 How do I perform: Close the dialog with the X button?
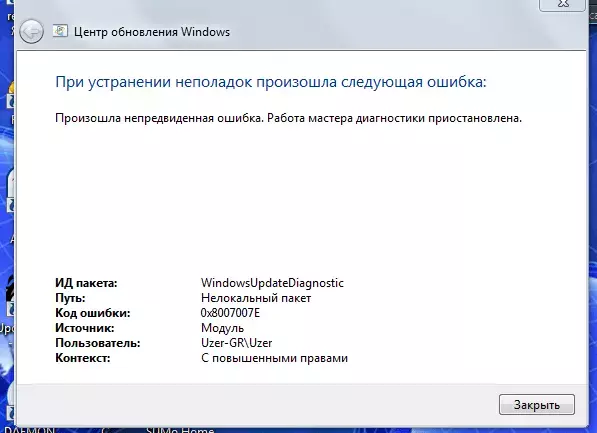tap(562, 5)
